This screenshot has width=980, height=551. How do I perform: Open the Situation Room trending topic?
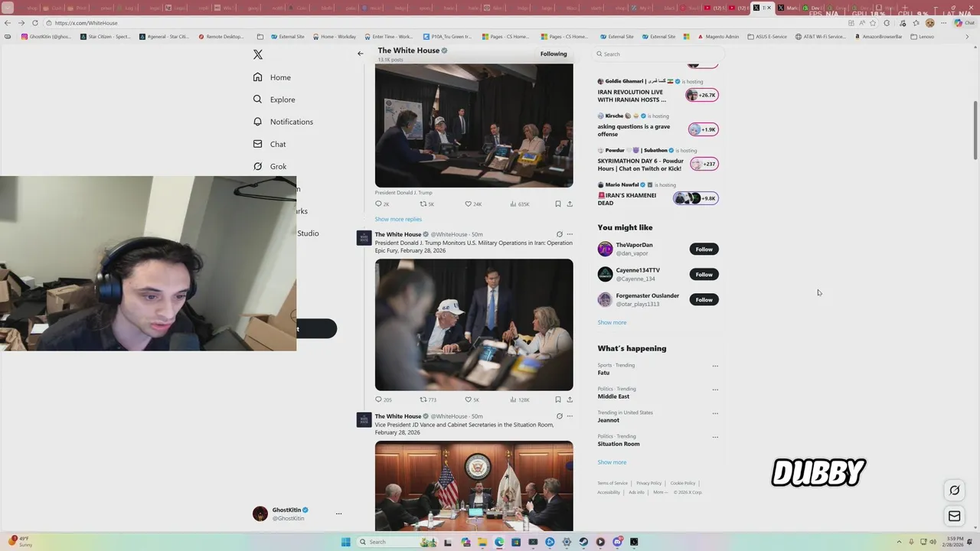(x=619, y=444)
